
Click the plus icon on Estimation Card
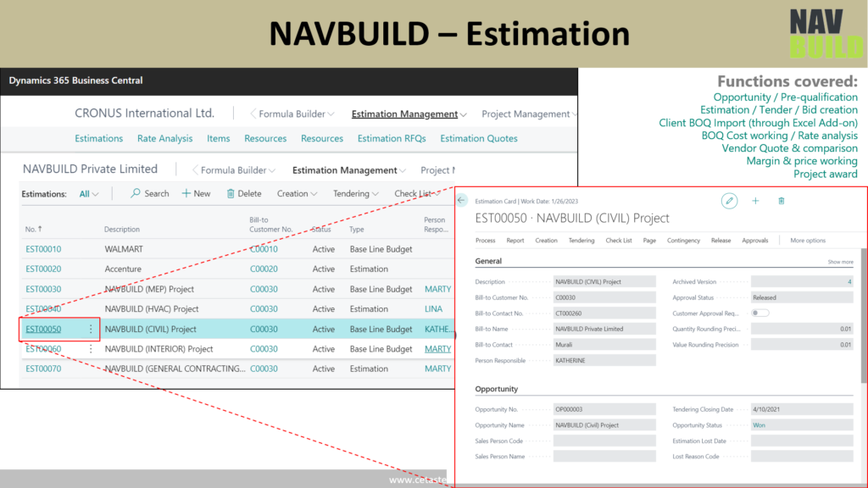(x=755, y=201)
